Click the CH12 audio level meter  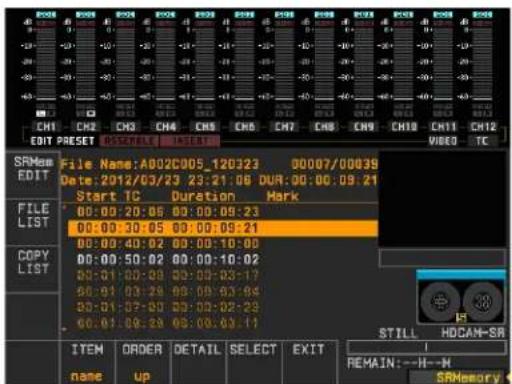coord(482,64)
